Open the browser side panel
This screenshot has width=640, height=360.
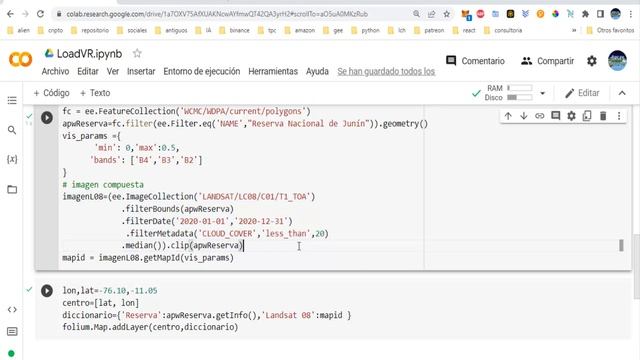coord(600,14)
